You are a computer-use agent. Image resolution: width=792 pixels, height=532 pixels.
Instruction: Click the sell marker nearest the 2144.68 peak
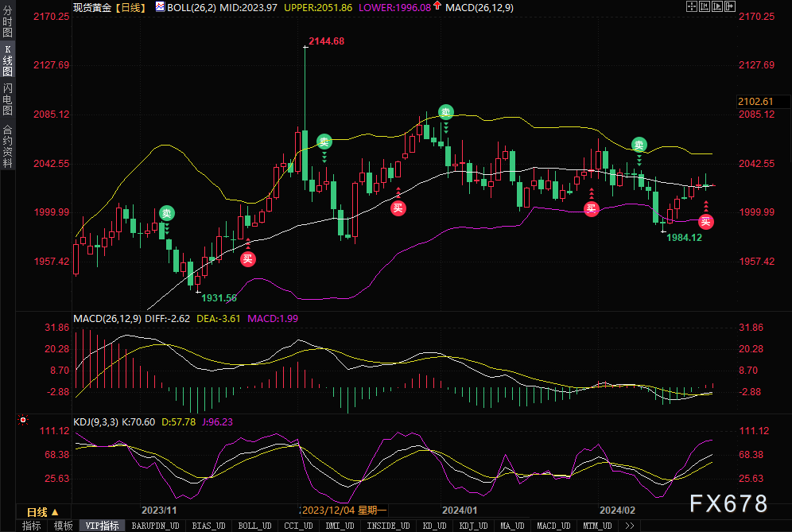pyautogui.click(x=324, y=142)
